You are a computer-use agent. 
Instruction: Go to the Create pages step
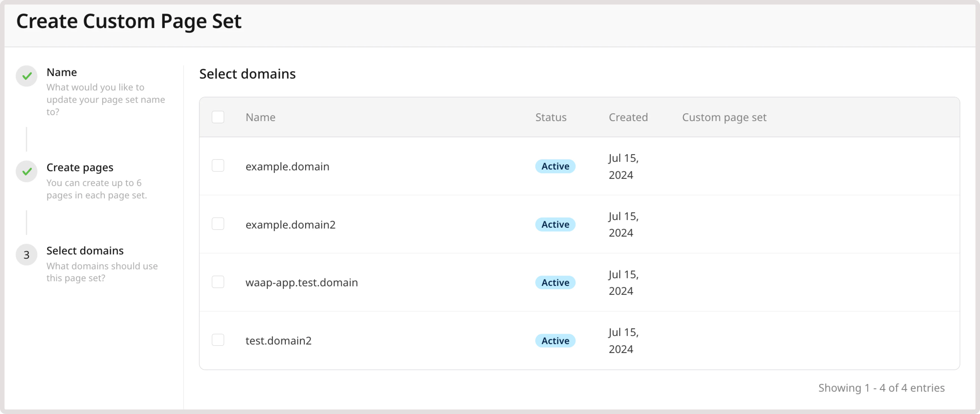pos(79,167)
